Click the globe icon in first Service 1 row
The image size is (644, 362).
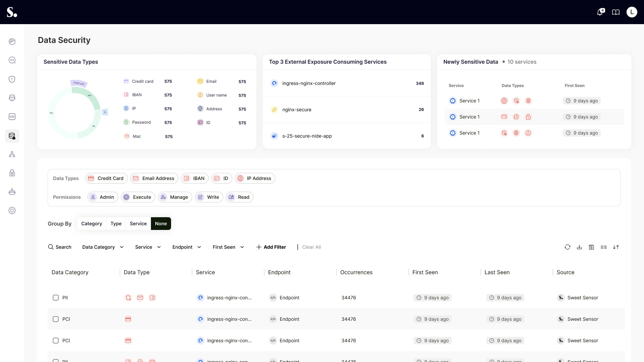click(x=504, y=101)
